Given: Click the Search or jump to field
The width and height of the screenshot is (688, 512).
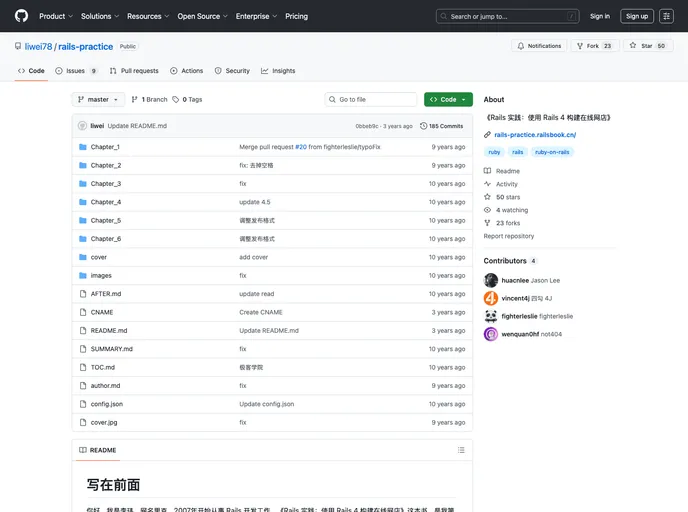Looking at the screenshot, I should point(507,16).
